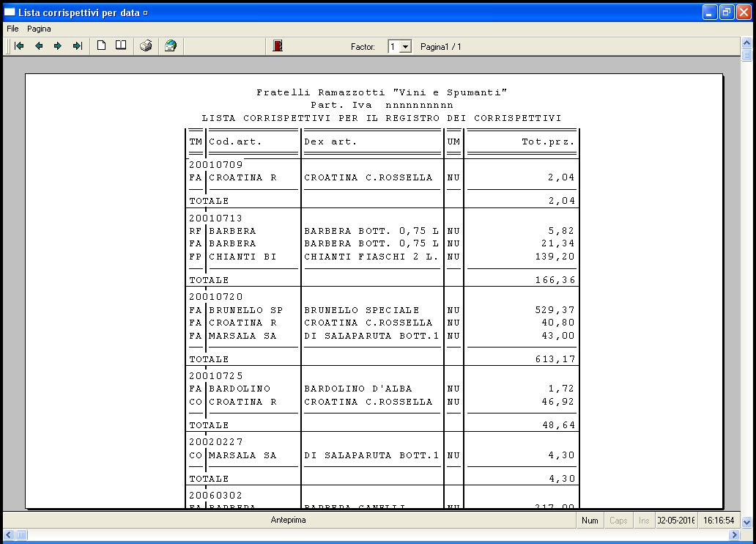
Task: Click the 16:16:54 clock in status bar
Action: (x=719, y=521)
